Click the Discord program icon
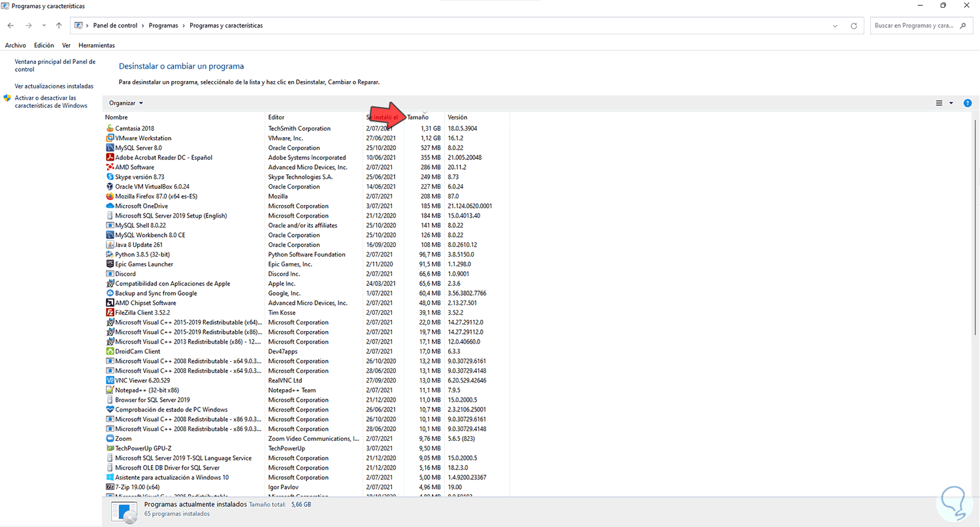 coord(110,274)
